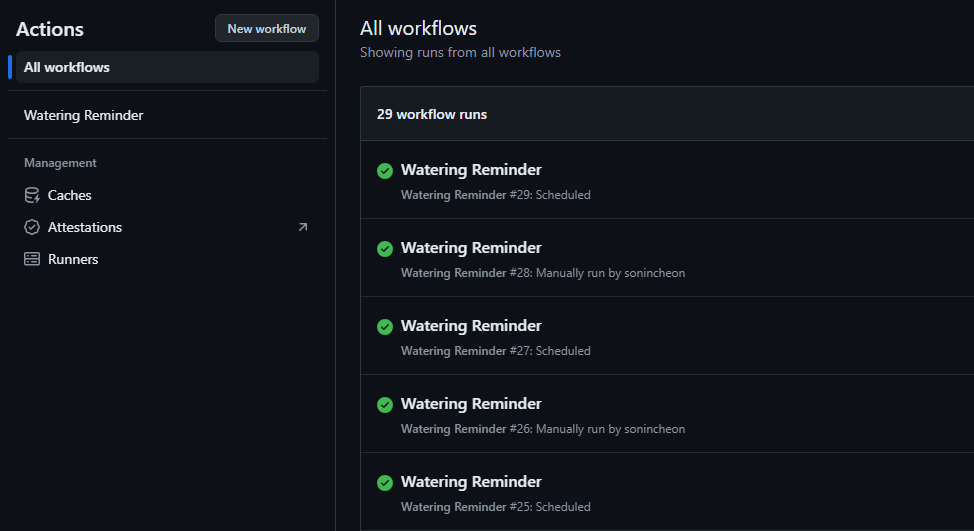Image resolution: width=974 pixels, height=531 pixels.
Task: Click 'Watering Reminder #25: Scheduled' text
Action: 496,507
